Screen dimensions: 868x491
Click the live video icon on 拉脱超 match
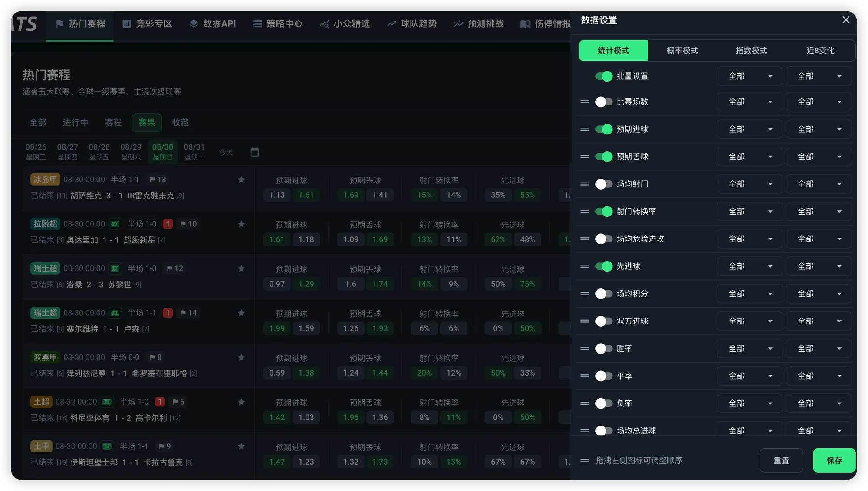[x=115, y=224]
